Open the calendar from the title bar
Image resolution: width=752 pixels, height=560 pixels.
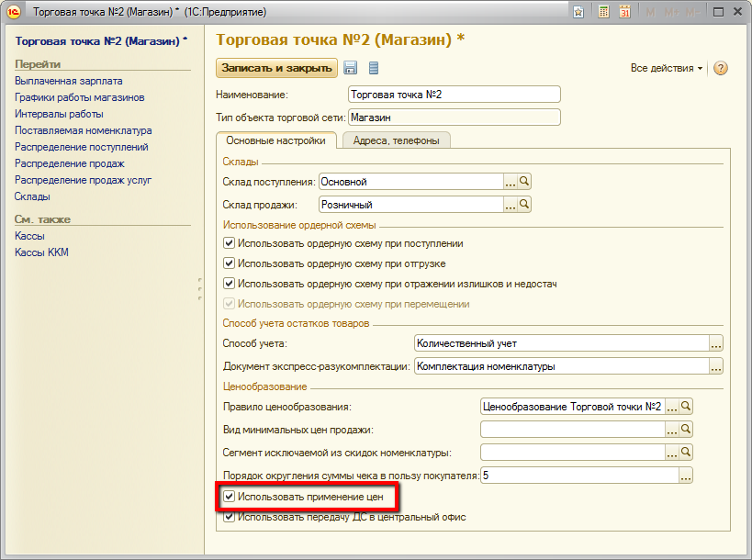(625, 12)
